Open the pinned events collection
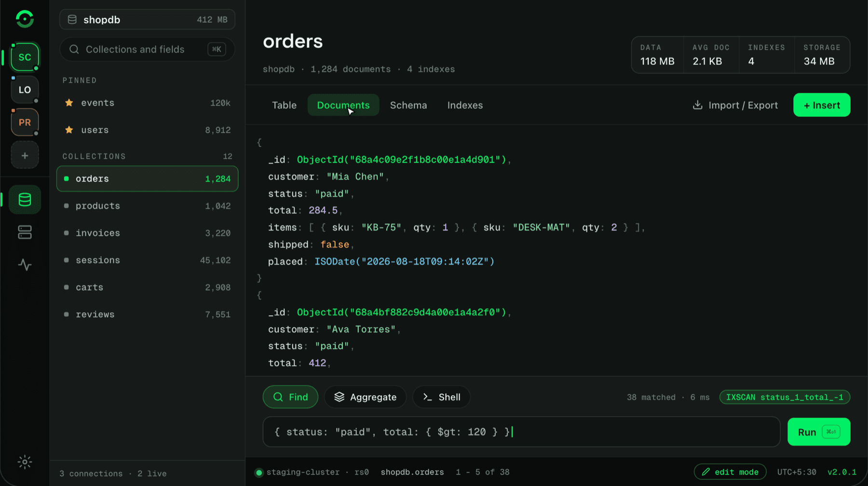 (x=147, y=103)
